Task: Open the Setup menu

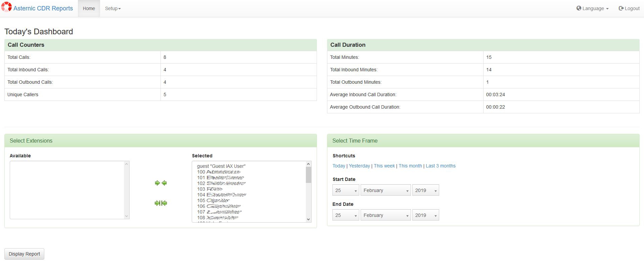Action: (x=112, y=8)
